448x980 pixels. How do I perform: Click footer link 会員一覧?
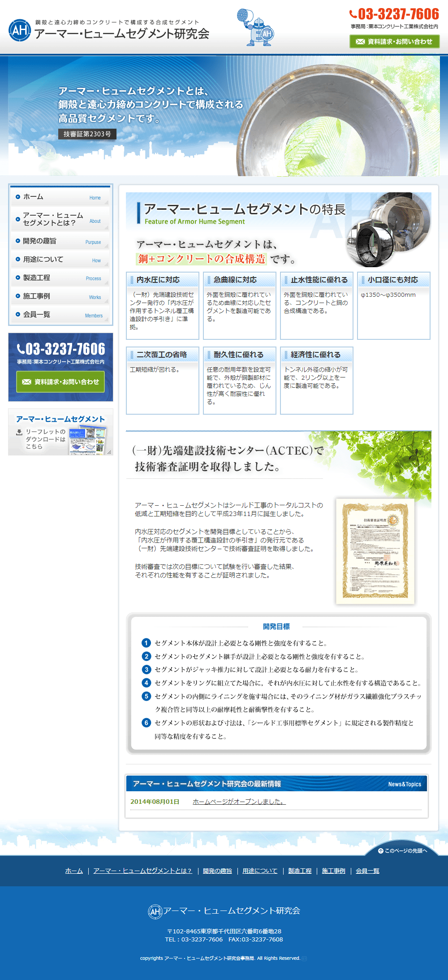[x=367, y=871]
